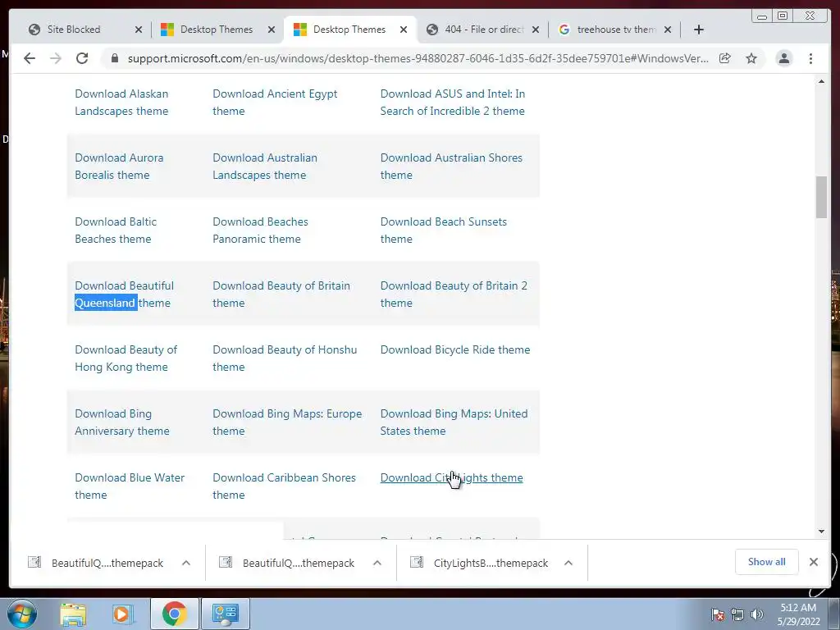Close the Site Blocked tab
840x630 pixels.
click(138, 30)
